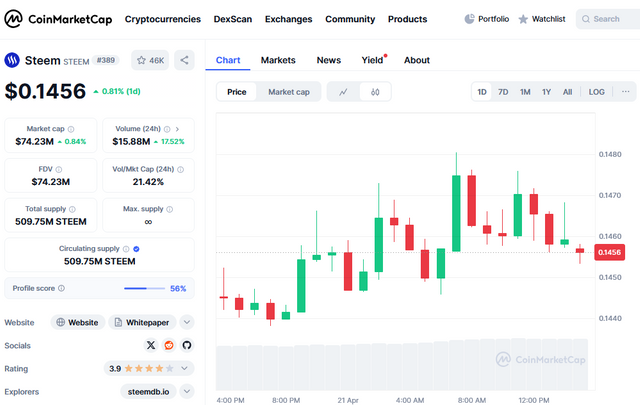Share the Steem page with share icon

coord(184,60)
